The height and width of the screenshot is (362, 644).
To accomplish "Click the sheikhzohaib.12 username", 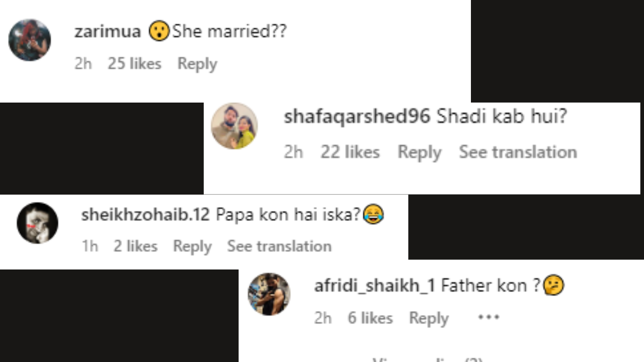I will coord(145,215).
